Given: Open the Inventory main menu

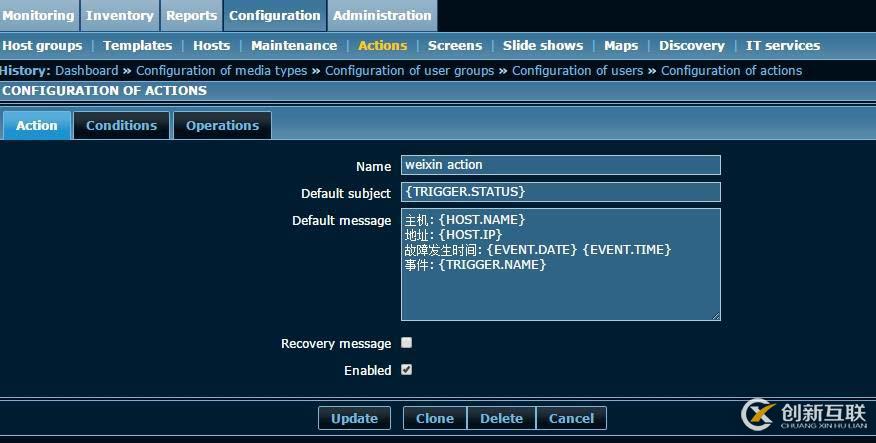Looking at the screenshot, I should (120, 16).
